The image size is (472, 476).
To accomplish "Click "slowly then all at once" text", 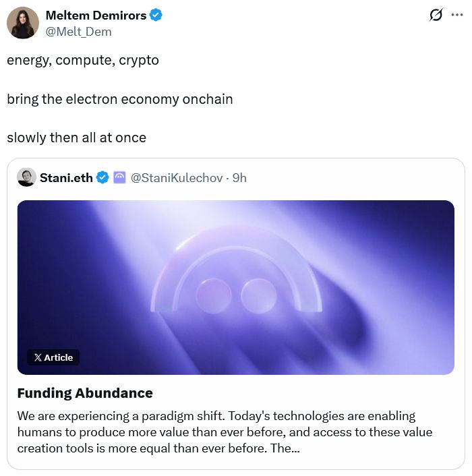I will (x=76, y=138).
